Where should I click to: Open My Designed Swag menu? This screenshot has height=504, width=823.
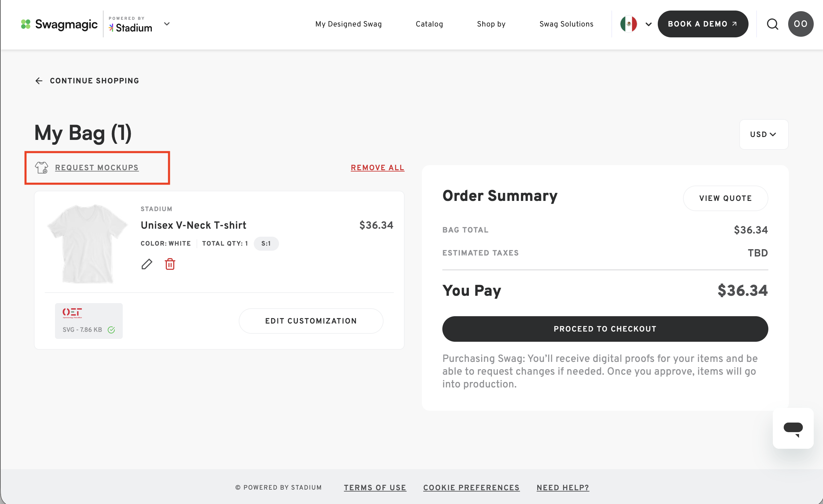tap(348, 24)
